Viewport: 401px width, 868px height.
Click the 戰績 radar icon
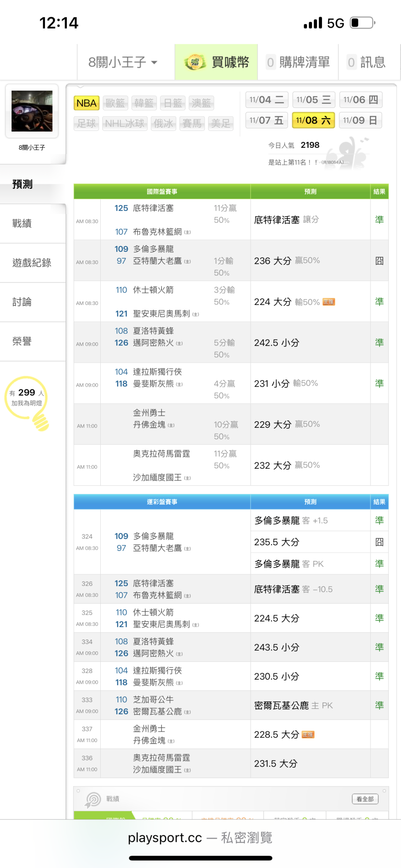tap(93, 799)
